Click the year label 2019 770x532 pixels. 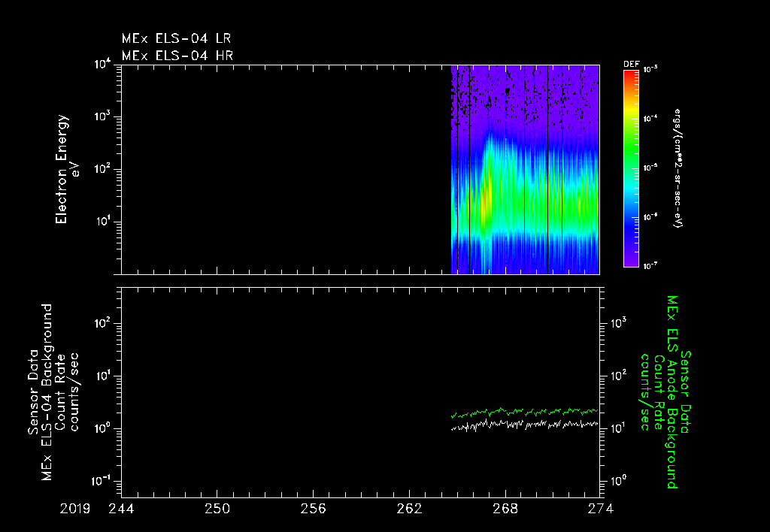[x=75, y=509]
